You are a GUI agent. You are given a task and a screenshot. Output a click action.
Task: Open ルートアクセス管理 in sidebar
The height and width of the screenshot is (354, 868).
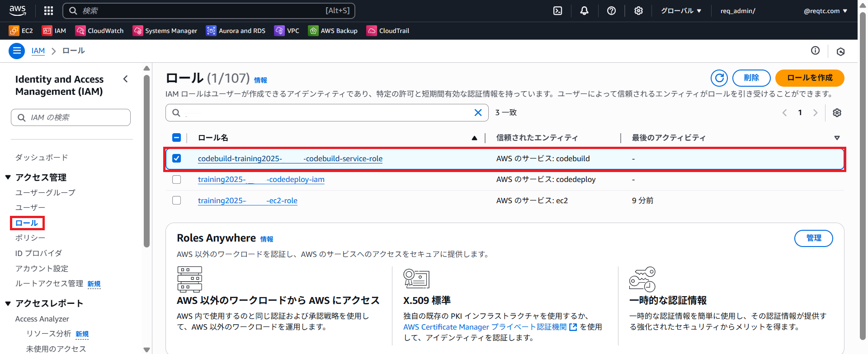click(x=49, y=284)
